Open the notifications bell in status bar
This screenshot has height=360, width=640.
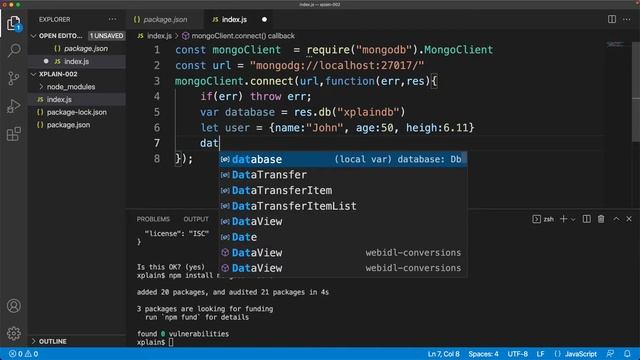pyautogui.click(x=627, y=354)
